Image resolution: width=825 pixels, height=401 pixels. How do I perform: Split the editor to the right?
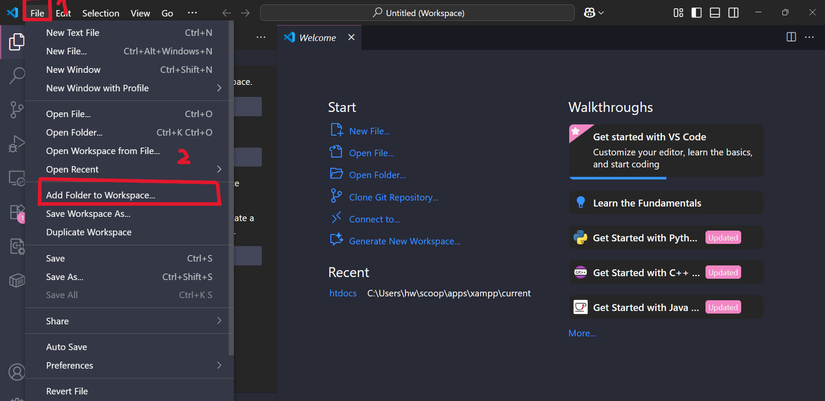791,37
